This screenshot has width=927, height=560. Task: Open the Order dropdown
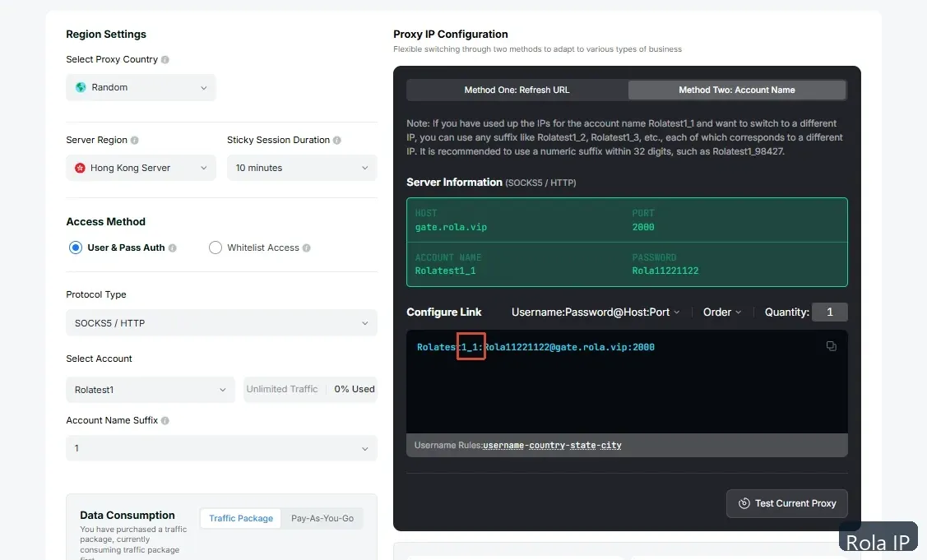722,312
